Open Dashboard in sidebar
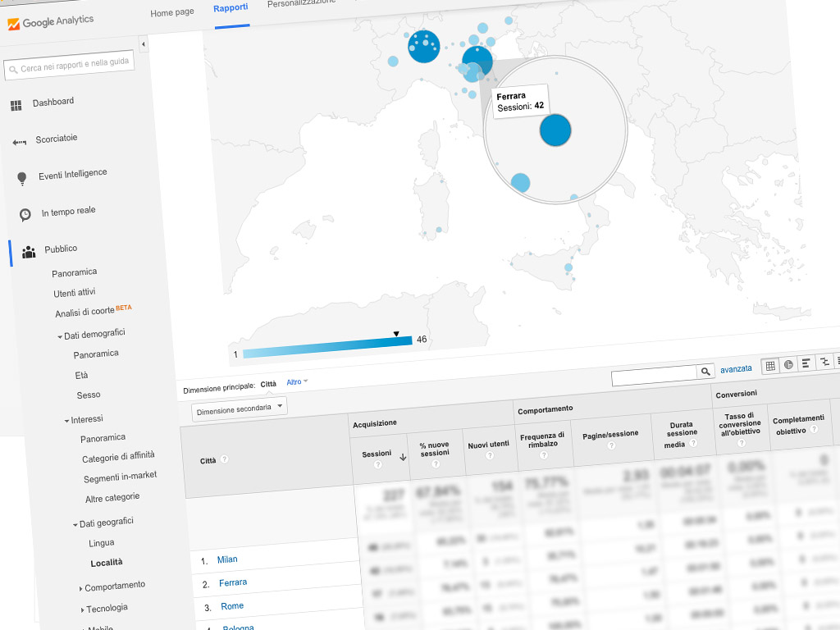The height and width of the screenshot is (630, 840). (53, 102)
